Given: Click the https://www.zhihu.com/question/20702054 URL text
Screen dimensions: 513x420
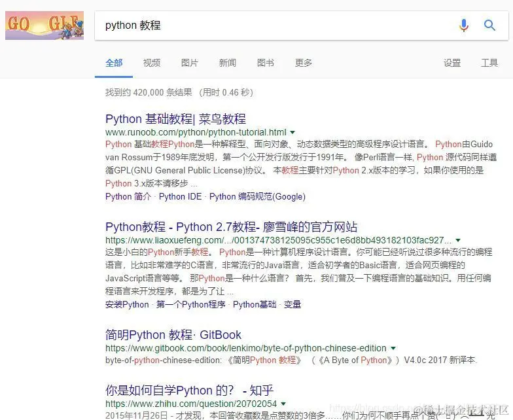Looking at the screenshot, I should tap(191, 404).
